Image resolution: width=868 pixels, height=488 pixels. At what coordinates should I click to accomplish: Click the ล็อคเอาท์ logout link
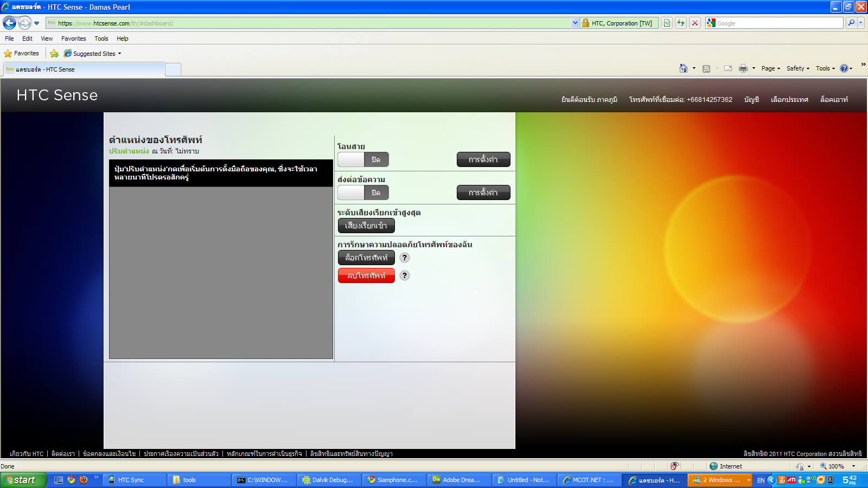pos(834,100)
